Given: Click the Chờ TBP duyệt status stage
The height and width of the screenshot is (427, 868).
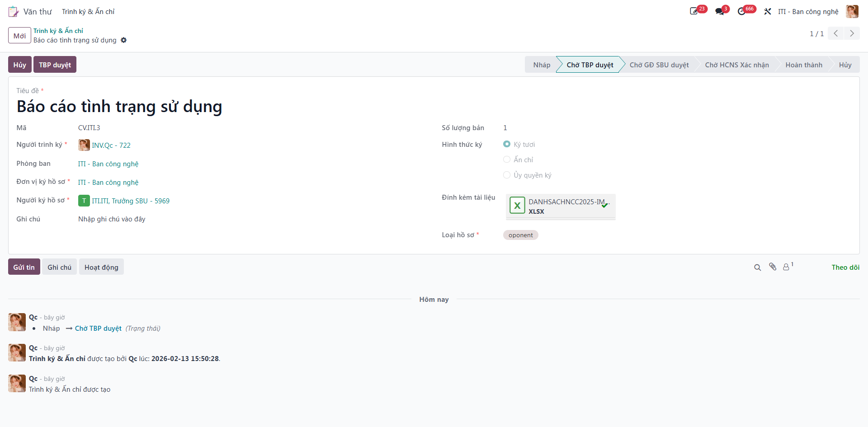Looking at the screenshot, I should [x=590, y=65].
